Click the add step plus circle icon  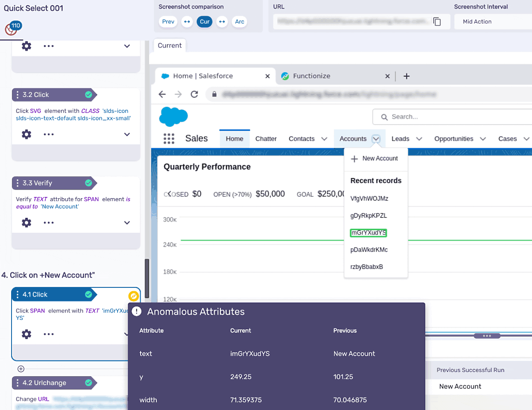coord(21,369)
